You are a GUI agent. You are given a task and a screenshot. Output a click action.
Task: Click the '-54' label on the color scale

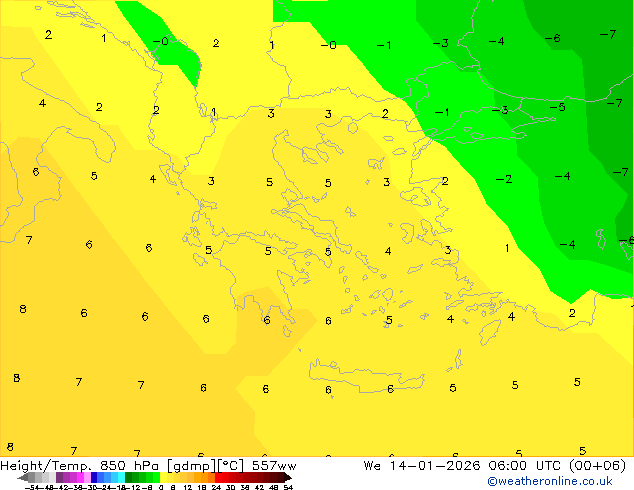(32, 487)
